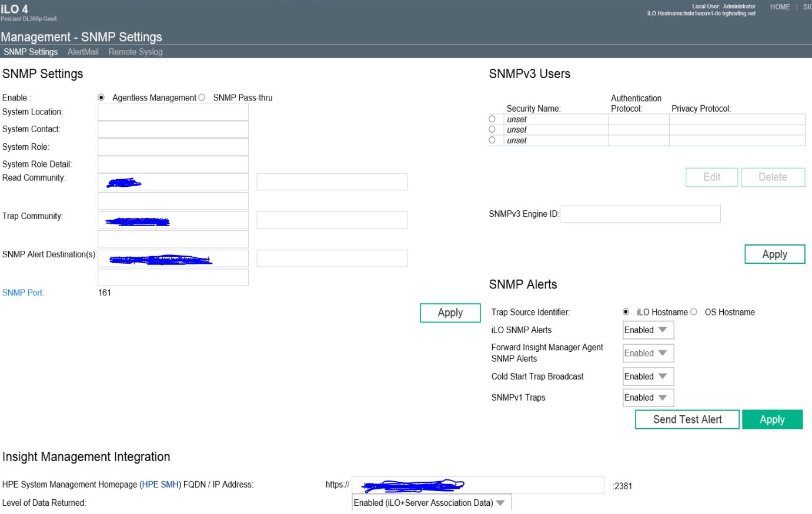Select SNMP Pass-thru radio option
The image size is (812, 514).
[x=202, y=98]
